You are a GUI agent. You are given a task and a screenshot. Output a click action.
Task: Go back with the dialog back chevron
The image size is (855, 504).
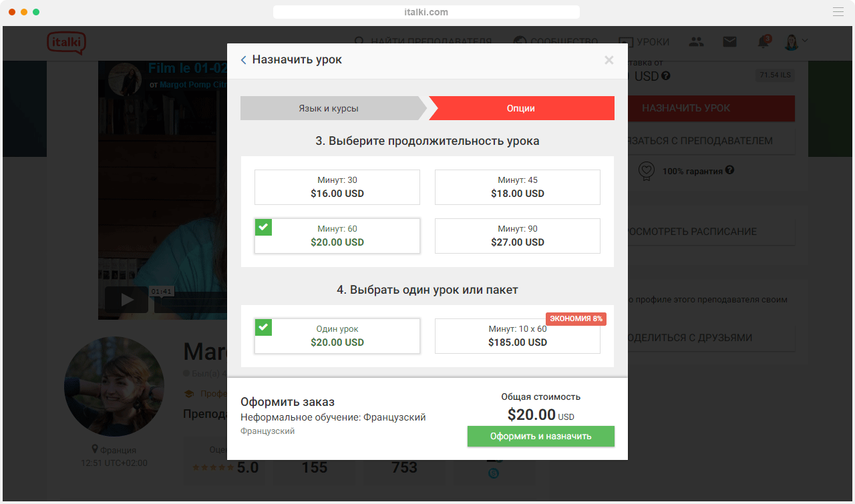click(244, 60)
